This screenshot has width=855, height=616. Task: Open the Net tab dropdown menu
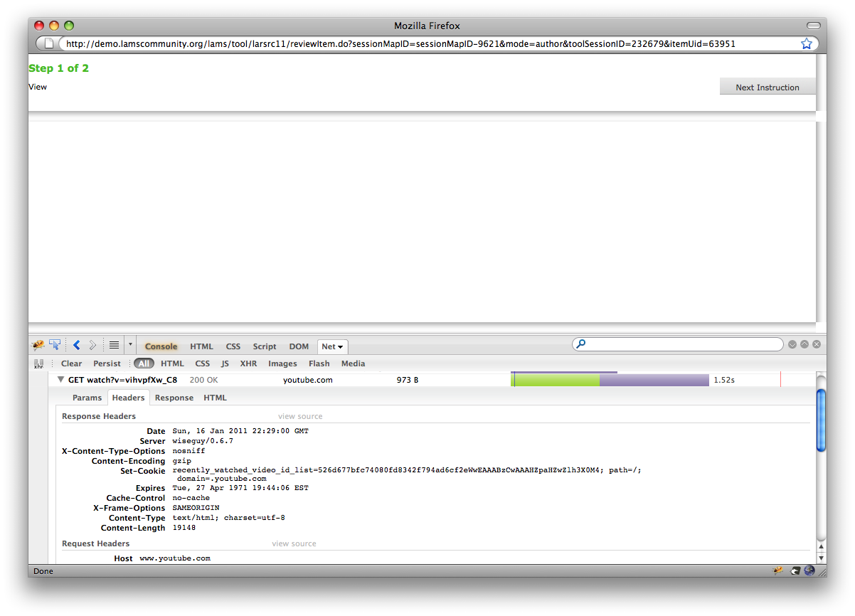(x=332, y=346)
